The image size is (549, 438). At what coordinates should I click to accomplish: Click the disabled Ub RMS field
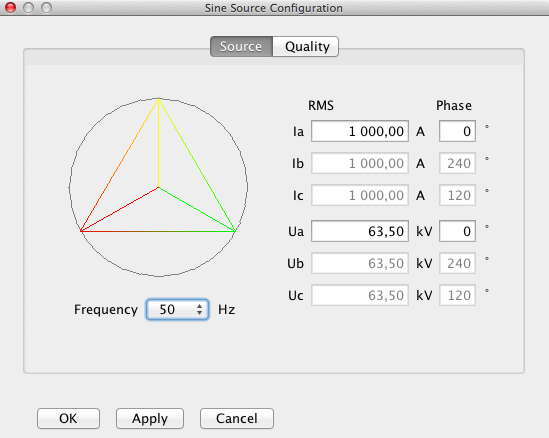[360, 263]
